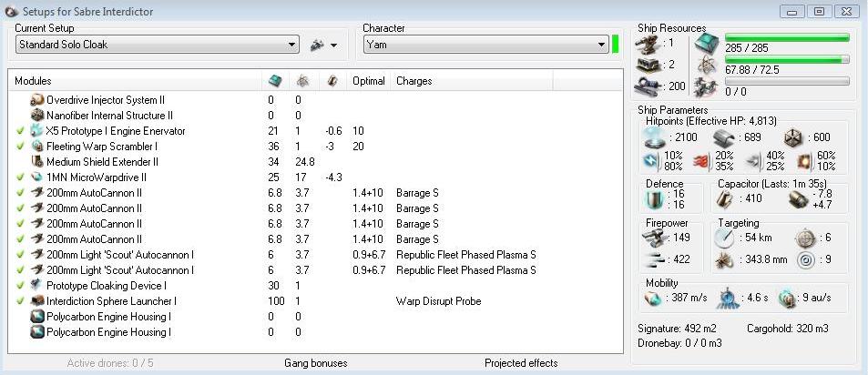
Task: Select the 'Medium Shield Extender II' row text
Action: pyautogui.click(x=102, y=162)
